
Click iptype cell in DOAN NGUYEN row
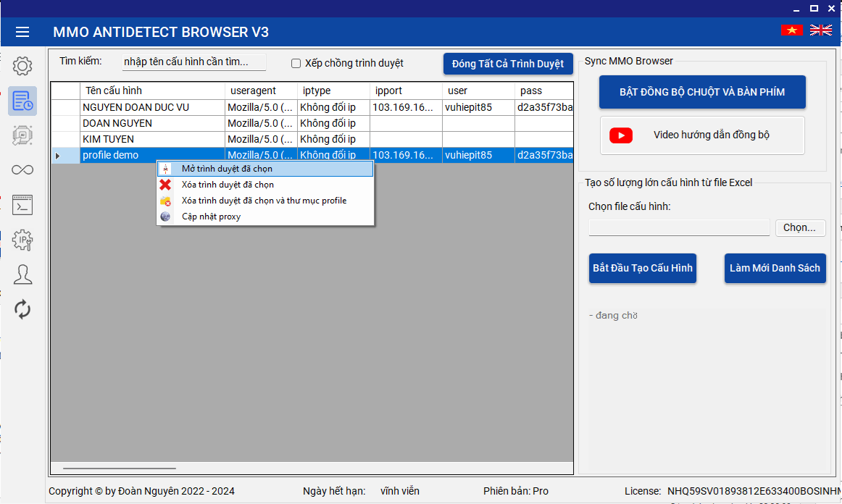pyautogui.click(x=333, y=123)
